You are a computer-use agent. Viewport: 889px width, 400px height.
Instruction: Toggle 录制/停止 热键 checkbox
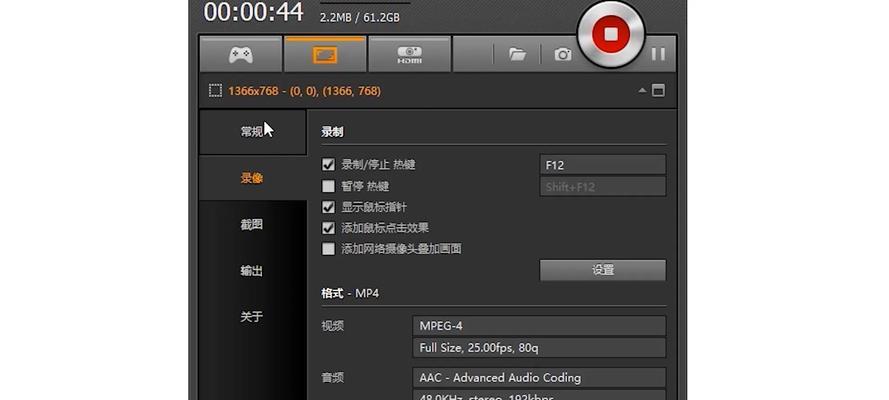pyautogui.click(x=328, y=165)
